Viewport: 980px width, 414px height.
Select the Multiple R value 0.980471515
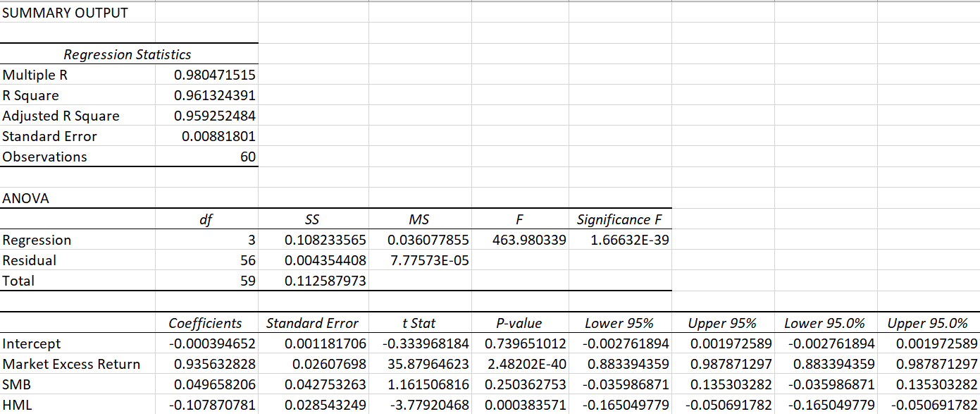[x=214, y=75]
